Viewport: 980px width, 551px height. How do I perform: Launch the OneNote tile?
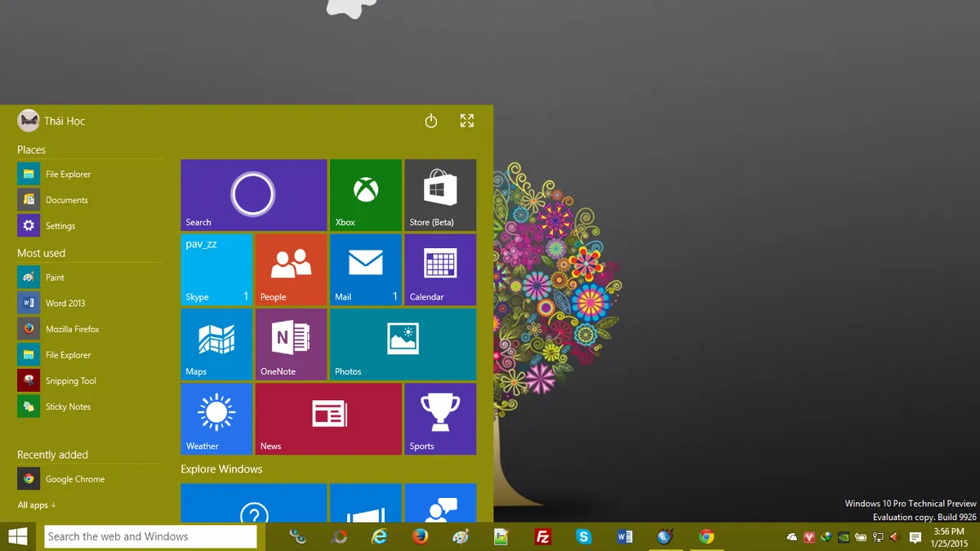coord(291,344)
